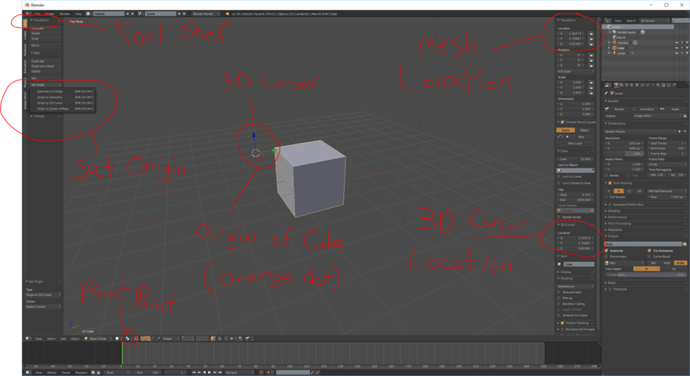Enable the Lock Camera to View checkbox
690x376 pixels.
tap(559, 183)
